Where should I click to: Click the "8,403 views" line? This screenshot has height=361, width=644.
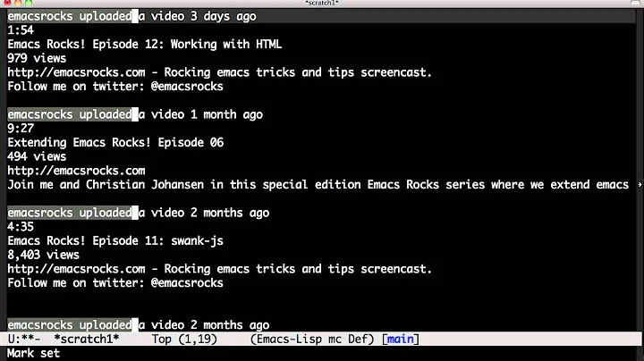pyautogui.click(x=44, y=255)
